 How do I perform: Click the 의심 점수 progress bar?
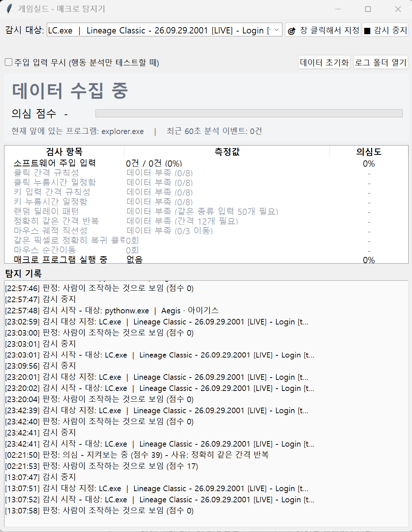(249, 113)
